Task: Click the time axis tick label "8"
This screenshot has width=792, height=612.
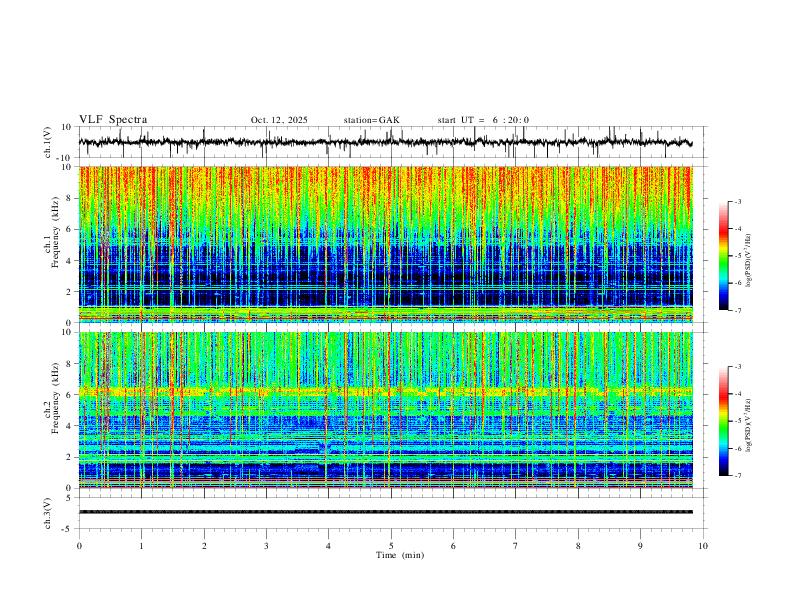Action: click(x=578, y=546)
